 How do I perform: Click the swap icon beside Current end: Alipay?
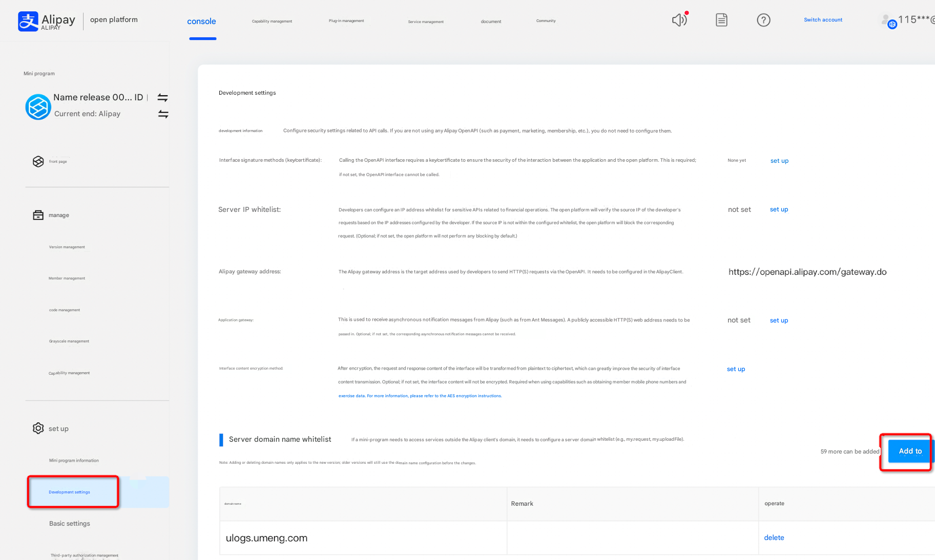163,114
